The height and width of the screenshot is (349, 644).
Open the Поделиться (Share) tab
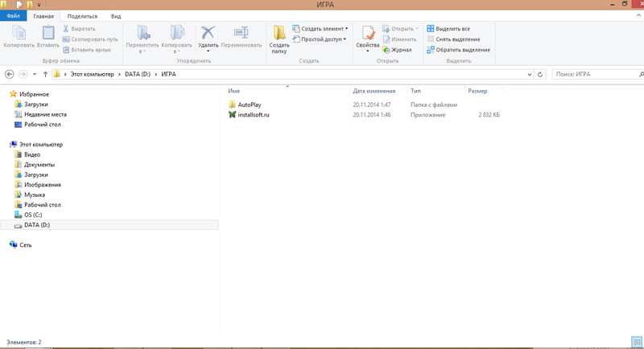(x=82, y=15)
